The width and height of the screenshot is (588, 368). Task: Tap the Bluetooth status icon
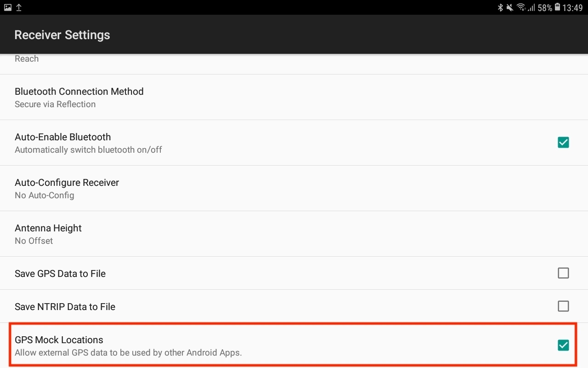501,7
